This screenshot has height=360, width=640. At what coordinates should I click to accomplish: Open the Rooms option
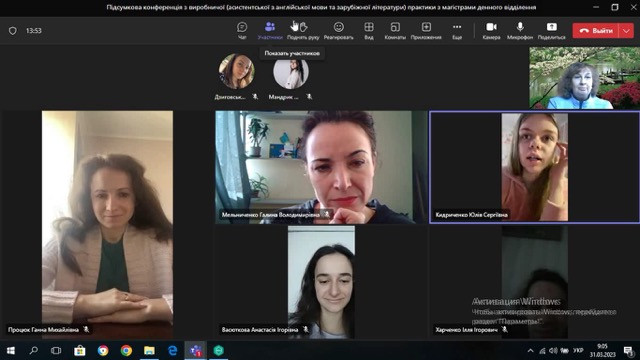coord(395,31)
